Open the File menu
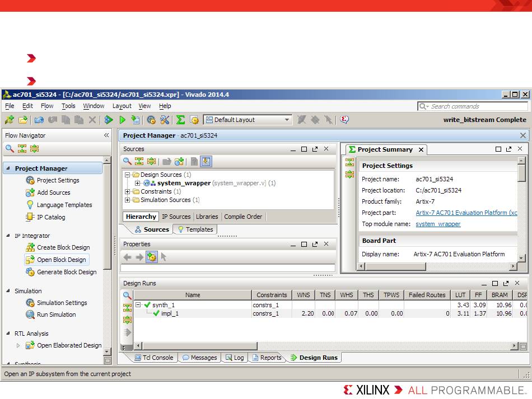The height and width of the screenshot is (399, 532). coord(10,106)
